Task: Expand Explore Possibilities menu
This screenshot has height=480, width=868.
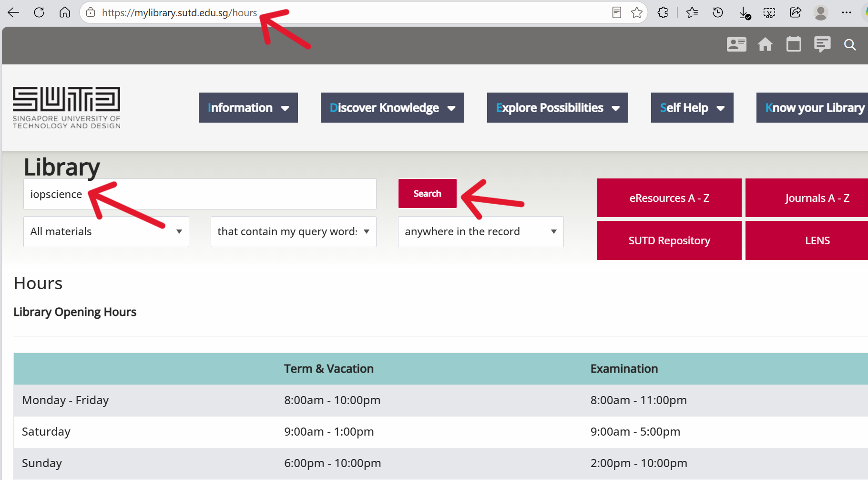Action: (558, 108)
